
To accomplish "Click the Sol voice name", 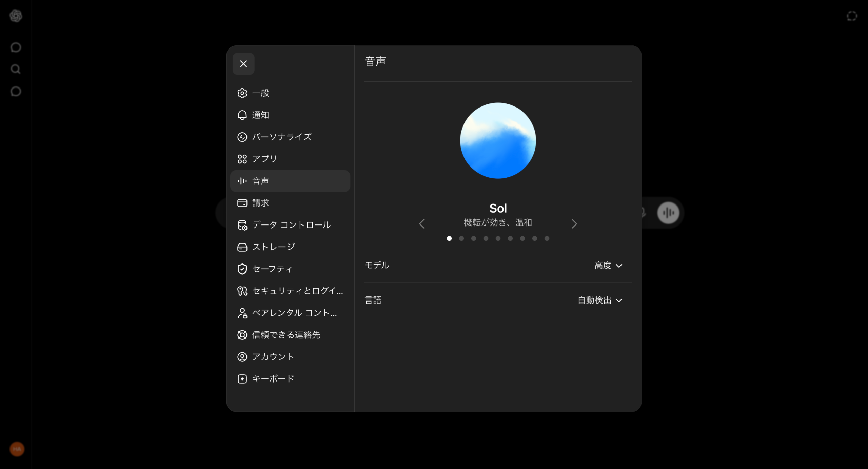I will [498, 208].
